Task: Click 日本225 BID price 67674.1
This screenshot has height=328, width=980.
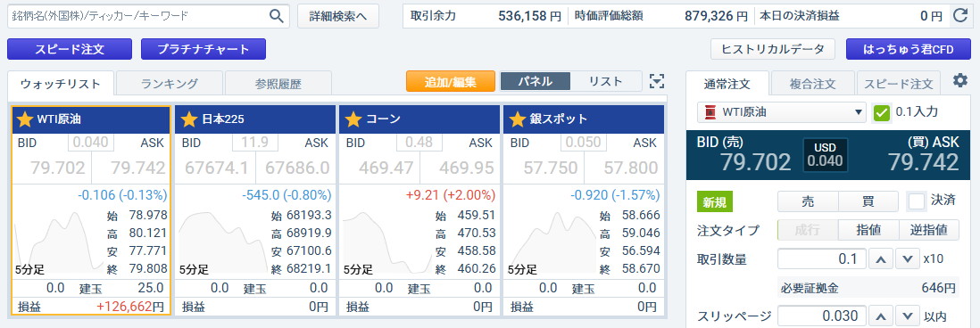Action: pos(216,168)
